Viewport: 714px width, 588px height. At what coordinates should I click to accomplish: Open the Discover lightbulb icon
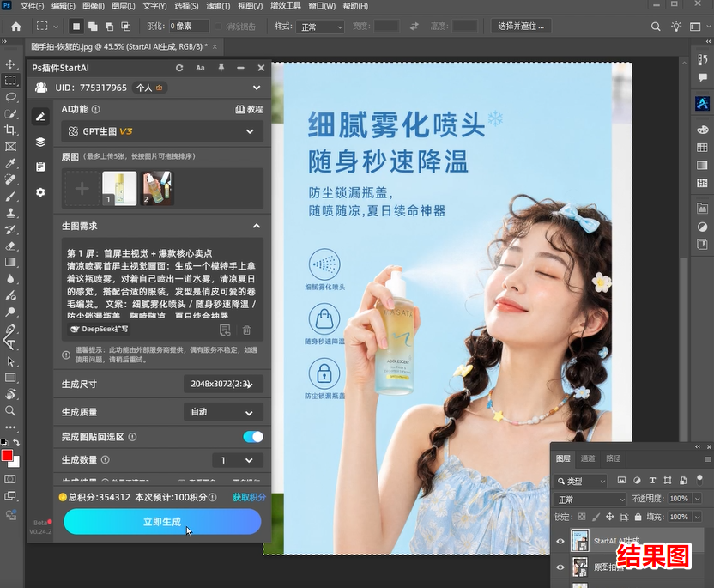(675, 27)
